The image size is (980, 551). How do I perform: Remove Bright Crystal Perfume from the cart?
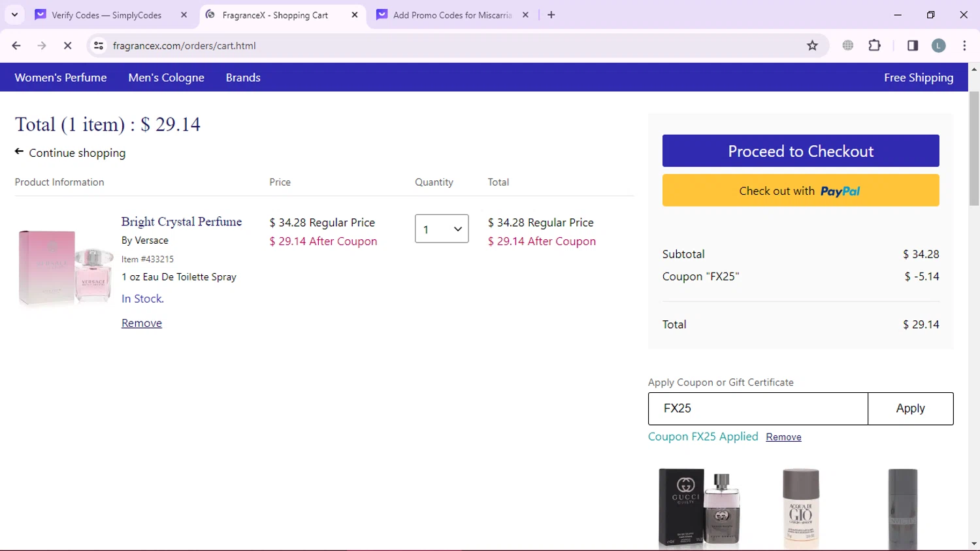point(142,323)
